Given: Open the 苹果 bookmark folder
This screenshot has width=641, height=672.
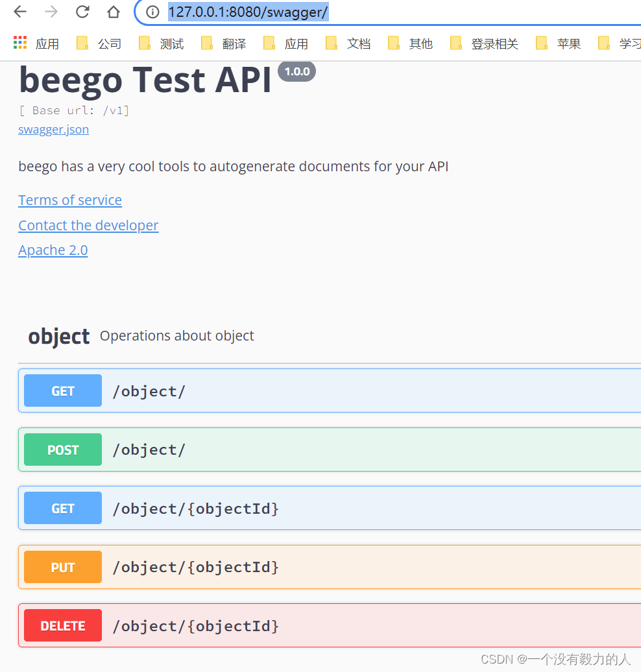Looking at the screenshot, I should coord(558,43).
